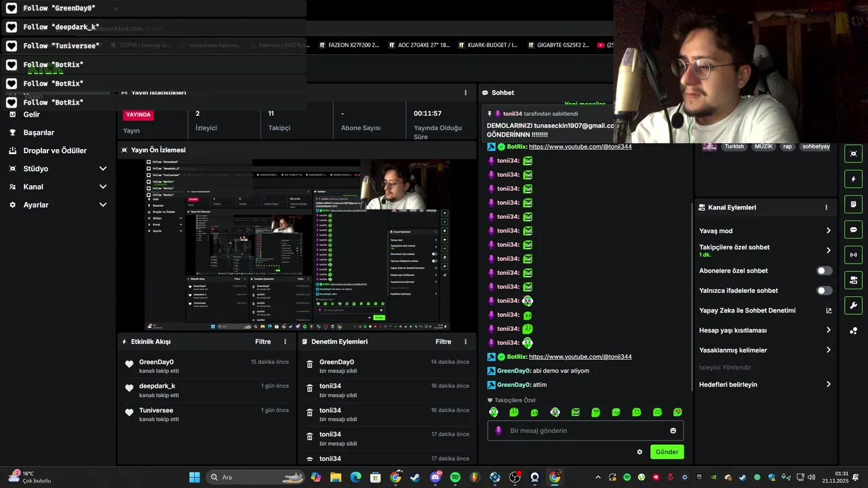This screenshot has width=868, height=488.
Task: Open the weather widget in taskbar
Action: tap(30, 477)
